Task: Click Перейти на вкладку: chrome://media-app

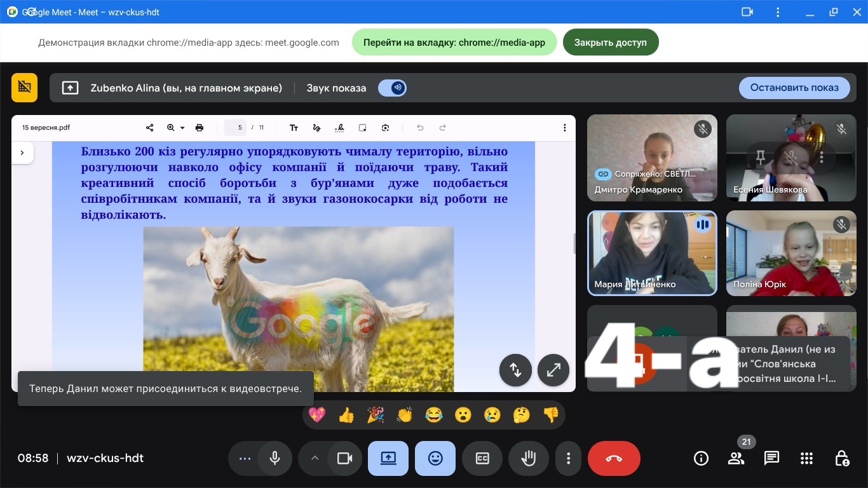Action: (454, 43)
